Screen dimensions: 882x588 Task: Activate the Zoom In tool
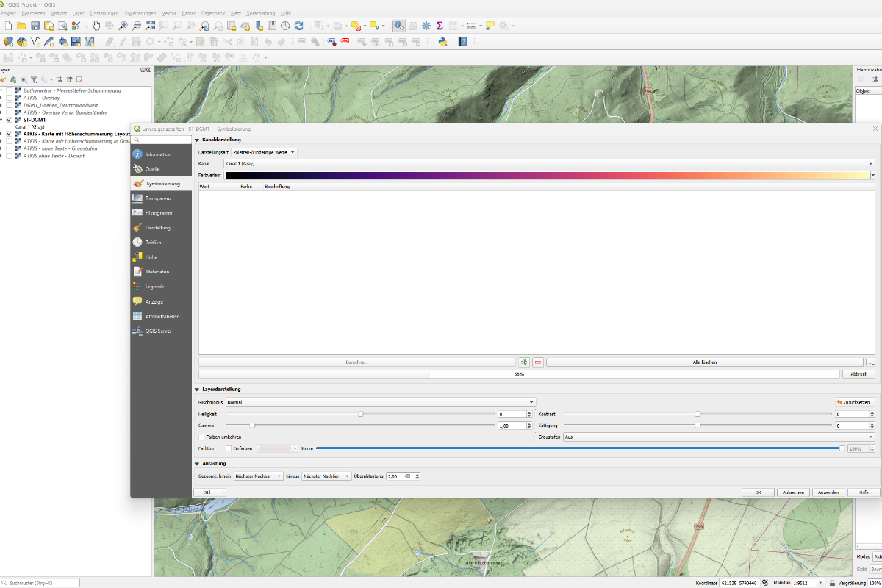pyautogui.click(x=123, y=25)
